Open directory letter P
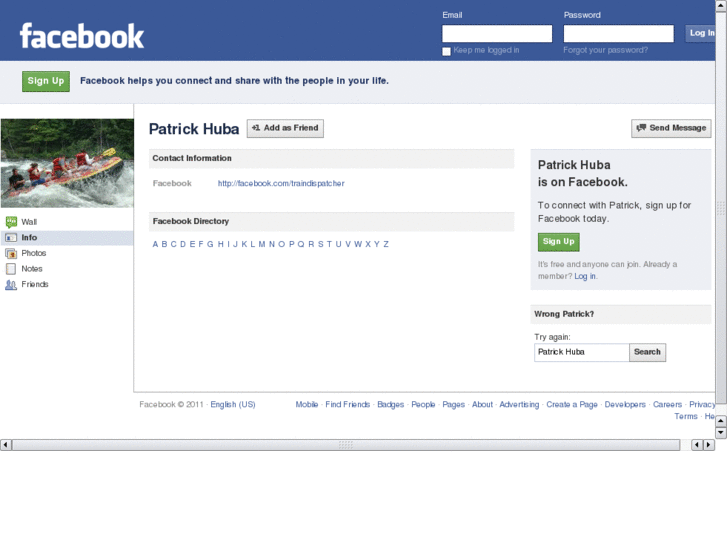The height and width of the screenshot is (545, 727). point(292,244)
